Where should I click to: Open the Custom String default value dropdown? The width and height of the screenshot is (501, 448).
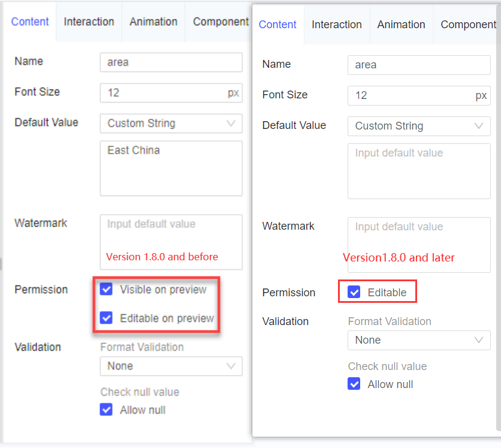click(x=171, y=123)
